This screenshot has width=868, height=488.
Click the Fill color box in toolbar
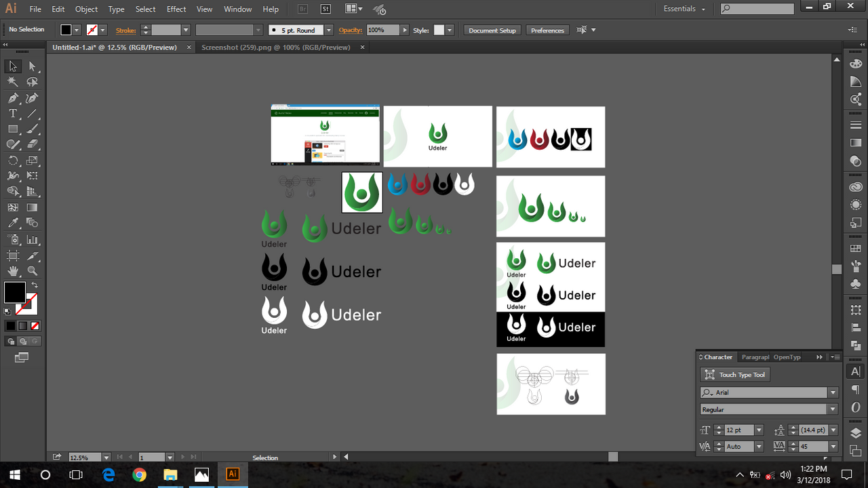pos(15,293)
